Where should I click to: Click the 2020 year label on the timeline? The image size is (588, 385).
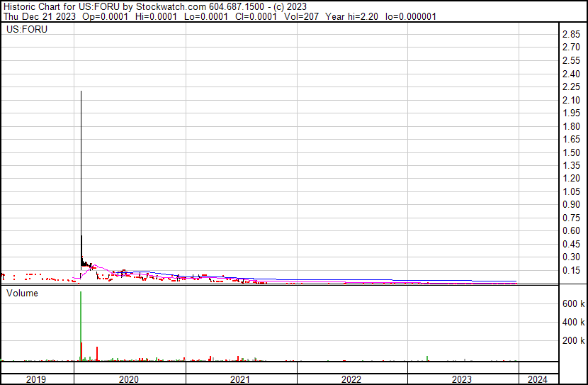(129, 379)
